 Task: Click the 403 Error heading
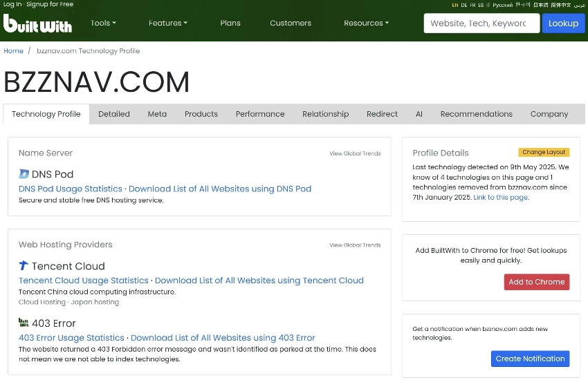pyautogui.click(x=54, y=323)
